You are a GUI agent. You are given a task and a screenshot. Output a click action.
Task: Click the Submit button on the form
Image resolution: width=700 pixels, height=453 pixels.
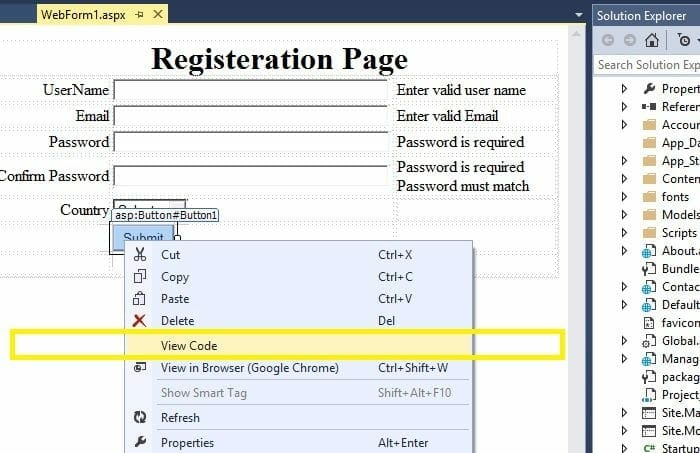pos(143,238)
